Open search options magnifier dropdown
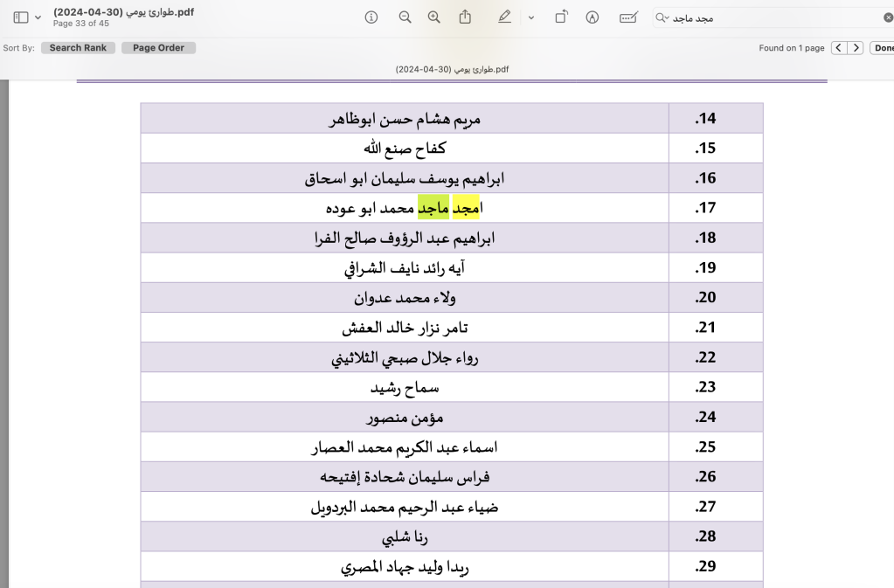 pos(663,17)
